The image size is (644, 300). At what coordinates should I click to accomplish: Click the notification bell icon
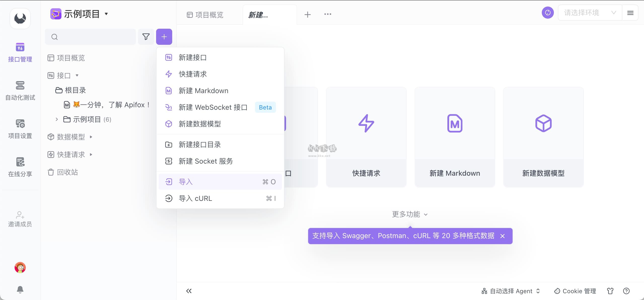[x=20, y=289]
